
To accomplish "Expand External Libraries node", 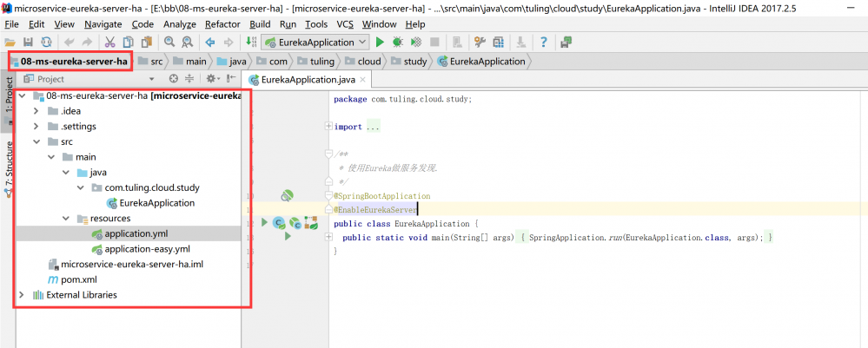I will pos(22,295).
